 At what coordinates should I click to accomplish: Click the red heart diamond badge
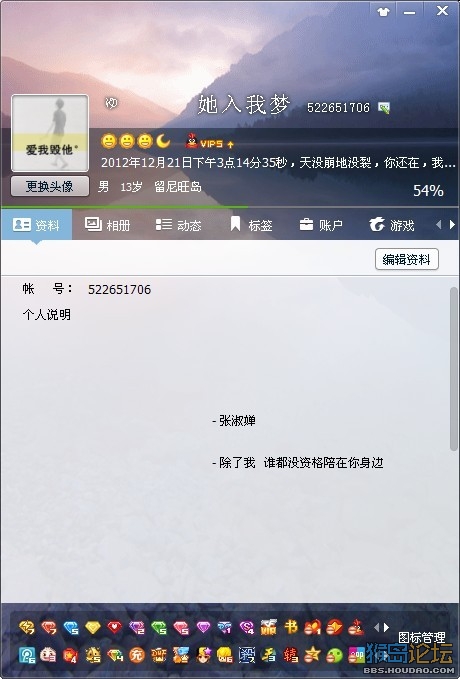[x=114, y=627]
